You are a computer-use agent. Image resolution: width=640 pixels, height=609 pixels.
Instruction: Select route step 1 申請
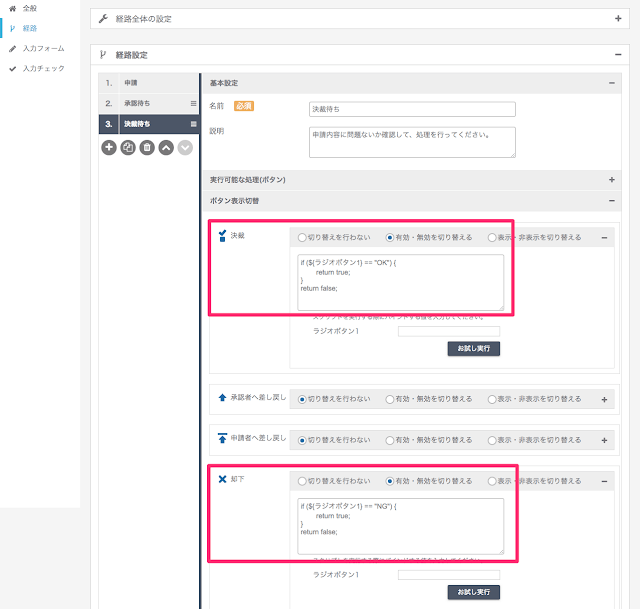tap(149, 83)
